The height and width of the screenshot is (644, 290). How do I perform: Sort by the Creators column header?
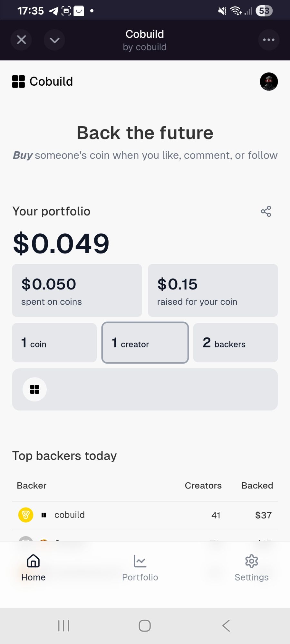point(203,486)
